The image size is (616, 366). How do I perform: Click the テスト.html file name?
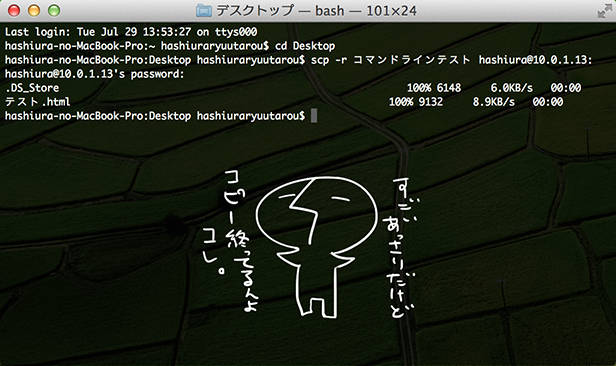click(37, 102)
